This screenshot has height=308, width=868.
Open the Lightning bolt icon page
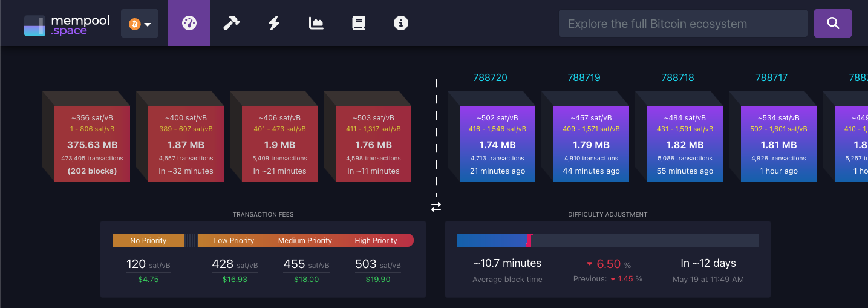coord(274,24)
